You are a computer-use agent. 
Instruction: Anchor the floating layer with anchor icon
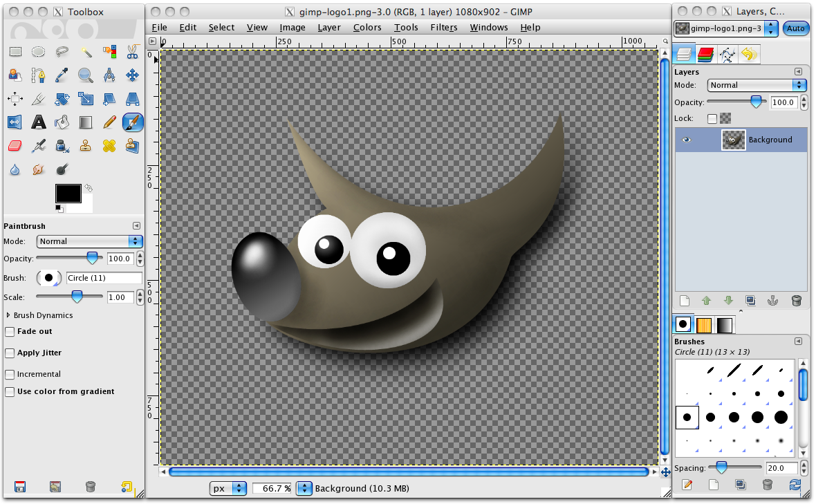pos(774,301)
